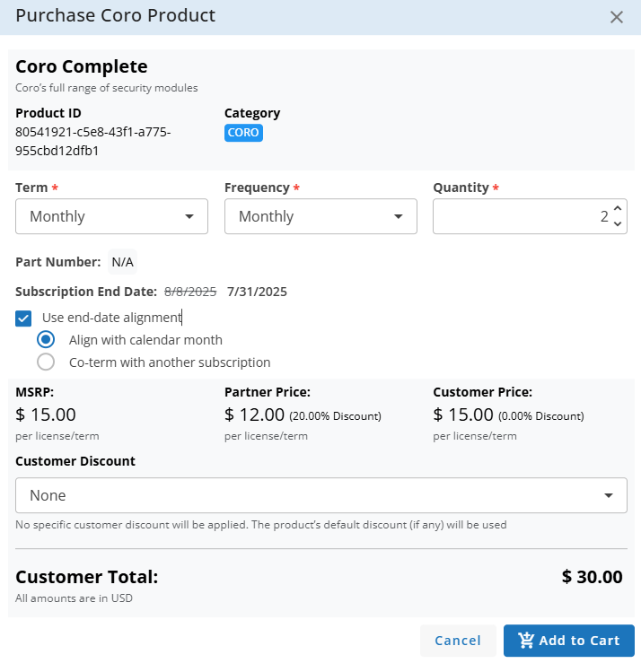This screenshot has height=672, width=641.
Task: Click the N/A part number value
Action: click(122, 262)
